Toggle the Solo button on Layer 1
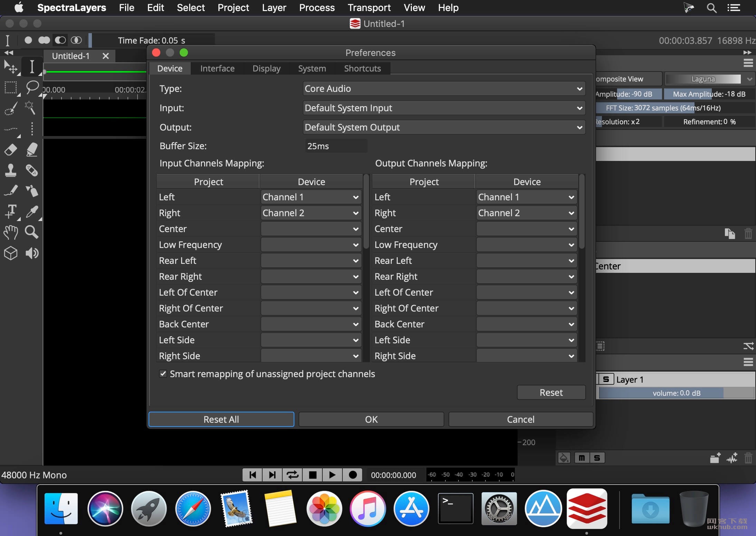Image resolution: width=756 pixels, height=536 pixels. coord(606,379)
